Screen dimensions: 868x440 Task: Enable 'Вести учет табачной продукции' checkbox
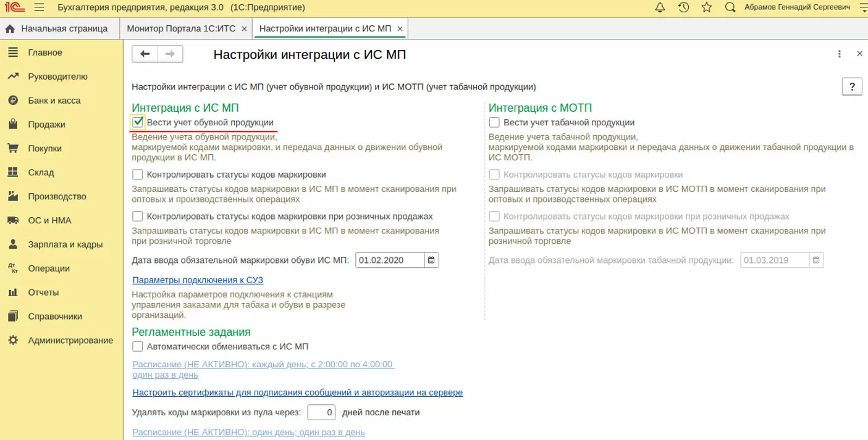click(494, 122)
